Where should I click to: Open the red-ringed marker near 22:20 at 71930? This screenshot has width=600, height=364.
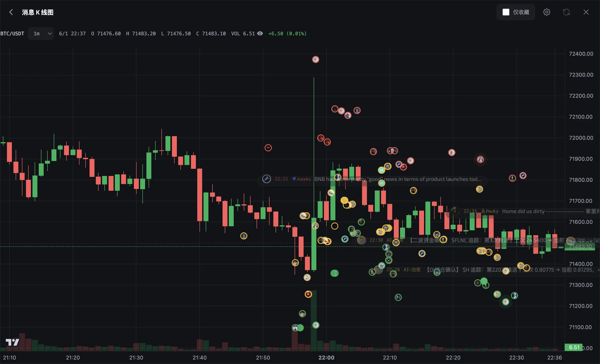coord(452,152)
